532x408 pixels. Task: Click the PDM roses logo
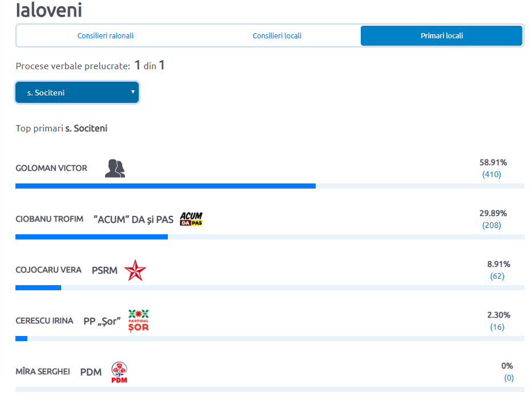119,373
